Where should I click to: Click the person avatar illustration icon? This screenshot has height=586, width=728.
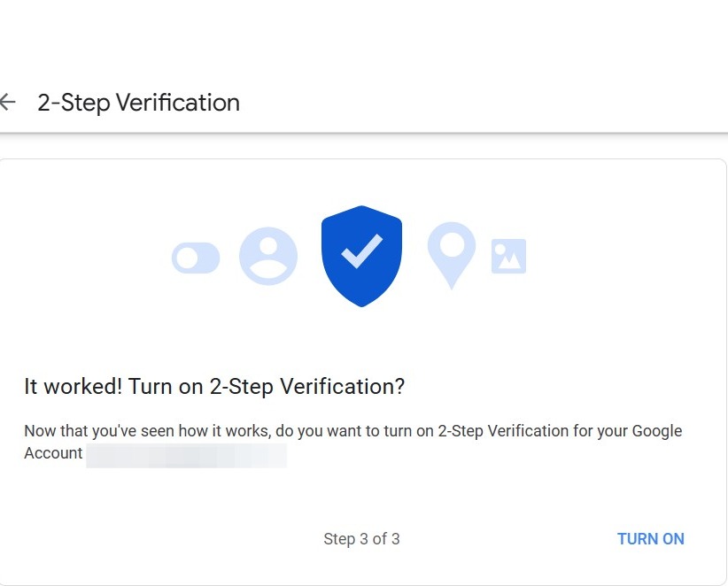268,257
